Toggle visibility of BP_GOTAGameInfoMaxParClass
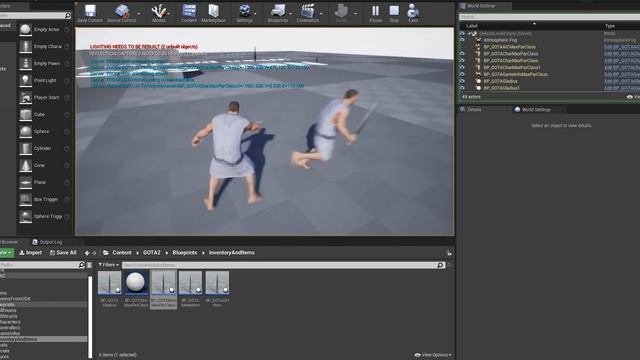The image size is (640, 360). [462, 74]
